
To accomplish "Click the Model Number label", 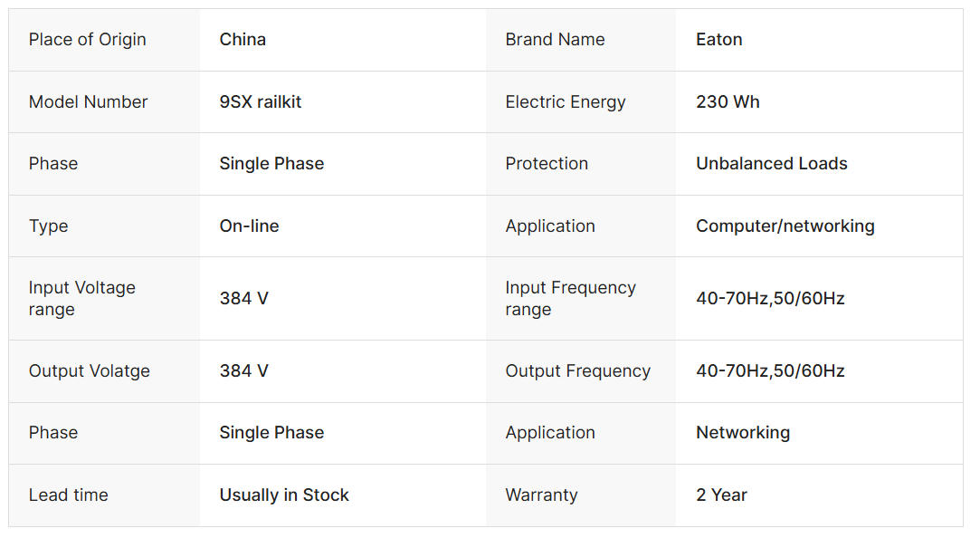I will point(88,102).
